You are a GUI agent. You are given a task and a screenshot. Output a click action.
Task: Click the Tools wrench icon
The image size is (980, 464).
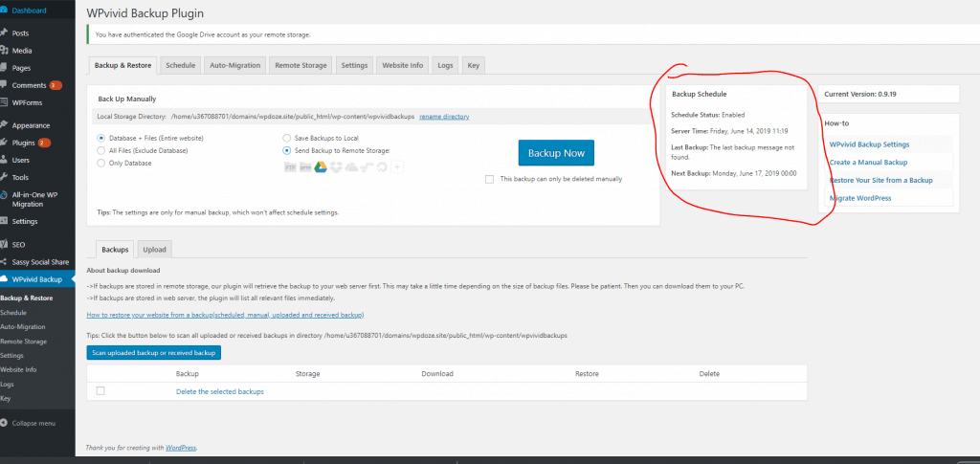click(5, 177)
